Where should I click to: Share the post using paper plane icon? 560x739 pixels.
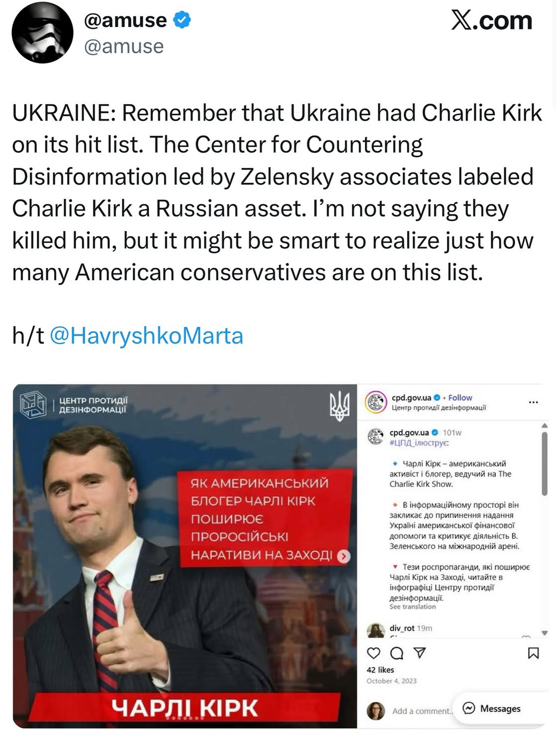(420, 653)
